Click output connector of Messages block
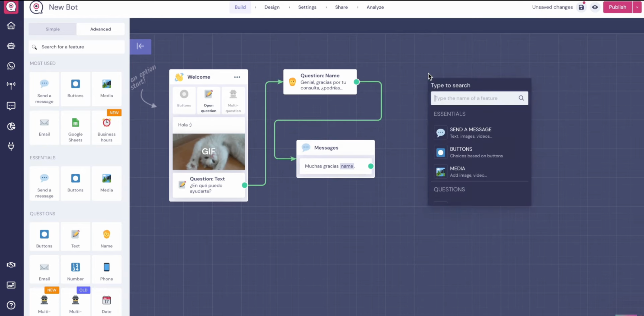The height and width of the screenshot is (316, 644). click(x=371, y=166)
